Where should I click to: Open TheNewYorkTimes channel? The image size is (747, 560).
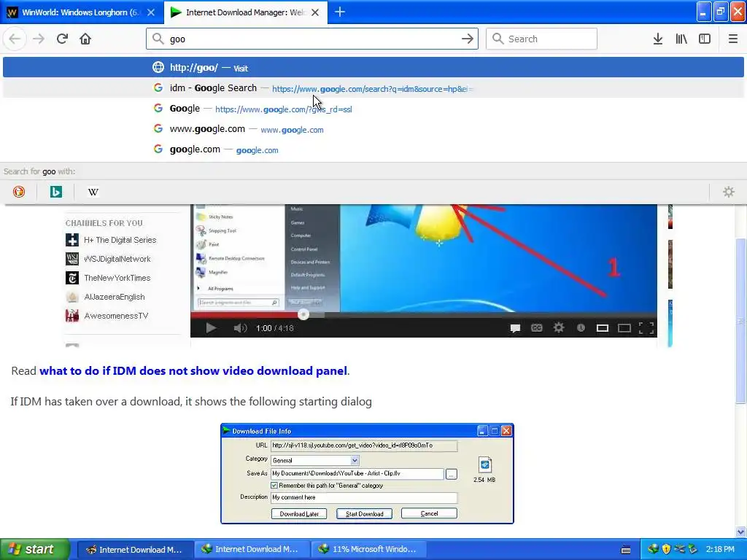pyautogui.click(x=108, y=278)
